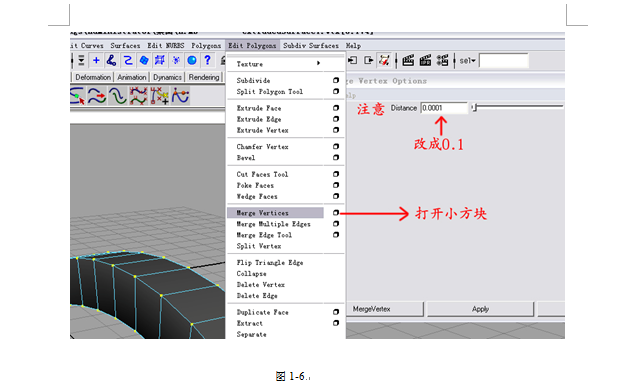The width and height of the screenshot is (632, 390).
Task: Open the Bevel option box
Action: [x=336, y=158]
